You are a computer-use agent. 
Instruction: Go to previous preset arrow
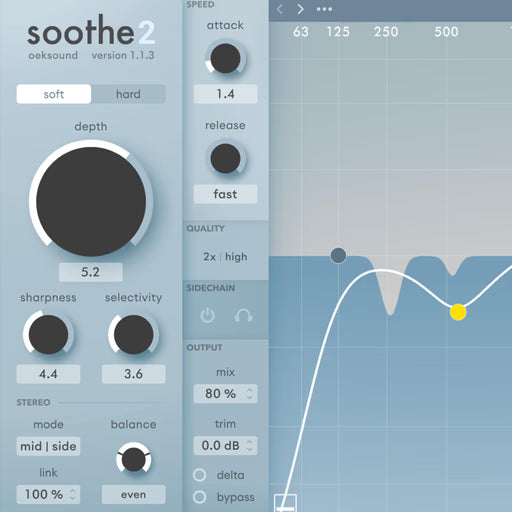pyautogui.click(x=280, y=9)
